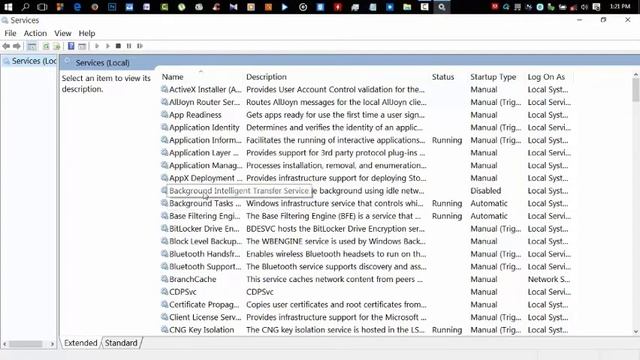Open the Help menu
The height and width of the screenshot is (360, 640).
(87, 33)
